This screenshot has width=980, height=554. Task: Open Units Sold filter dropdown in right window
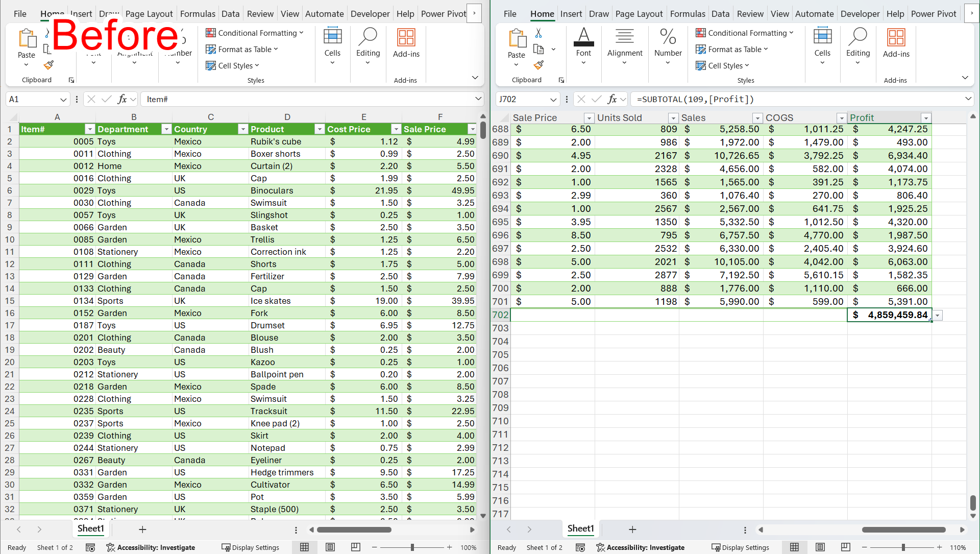(673, 118)
